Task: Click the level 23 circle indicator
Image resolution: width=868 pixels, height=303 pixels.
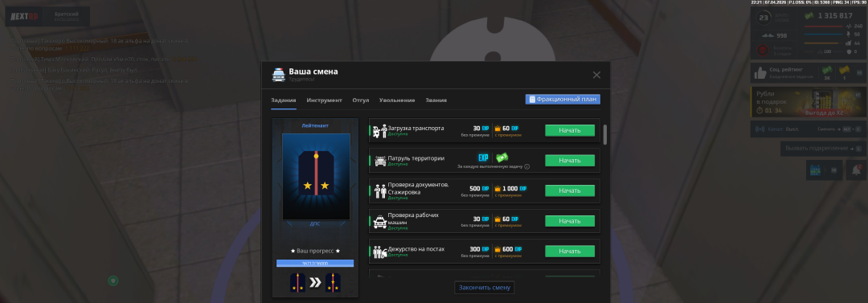Action: click(x=764, y=18)
